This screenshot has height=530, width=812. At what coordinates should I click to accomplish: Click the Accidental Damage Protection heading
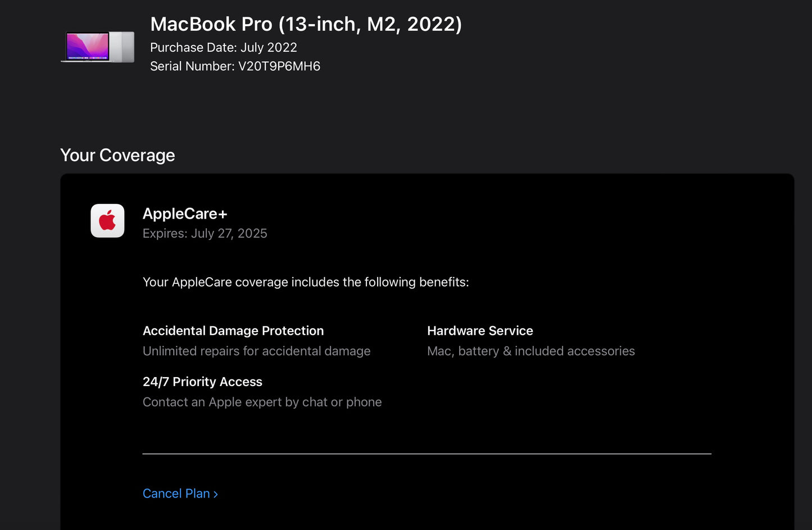tap(233, 330)
